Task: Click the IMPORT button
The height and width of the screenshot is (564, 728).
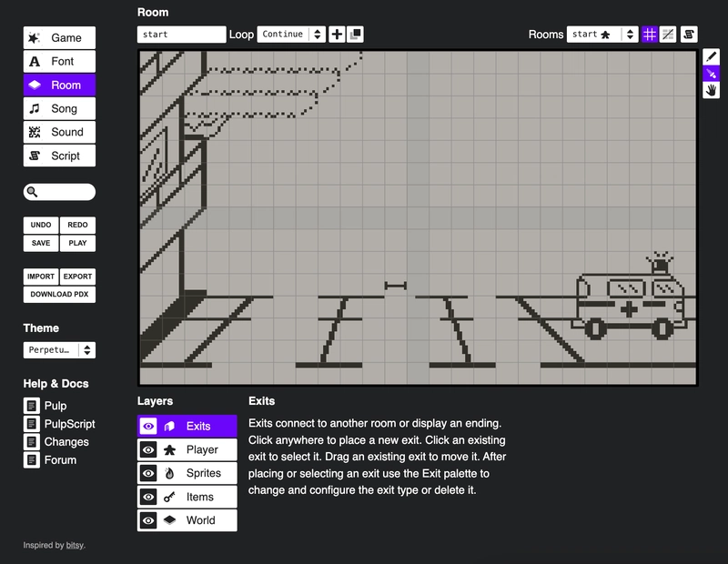Action: tap(41, 277)
